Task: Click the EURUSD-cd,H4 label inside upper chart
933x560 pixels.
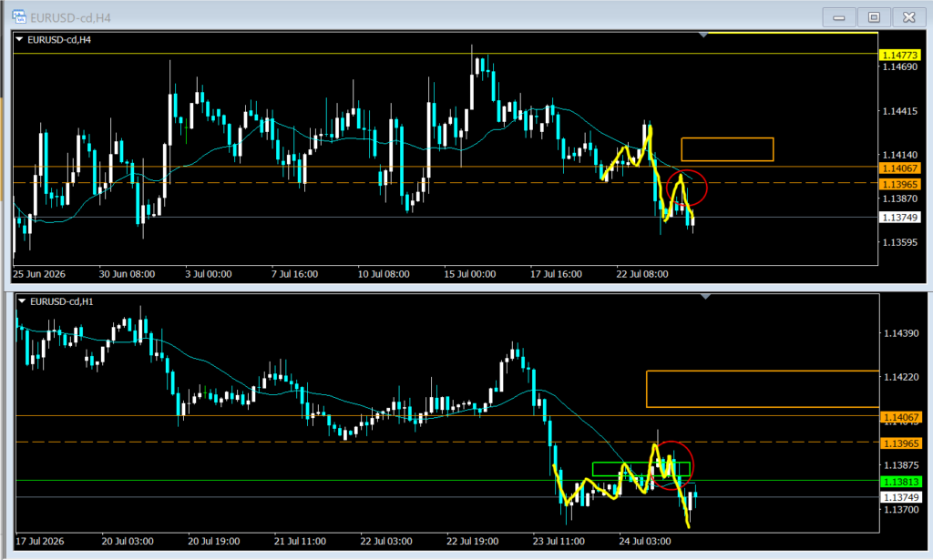Action: coord(59,40)
